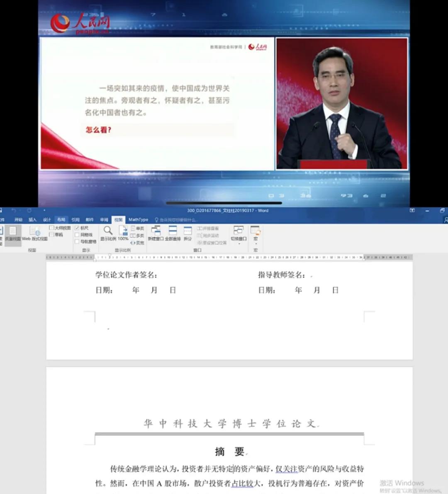Expand the 宏 macros dropdown
The height and width of the screenshot is (494, 448).
[256, 243]
